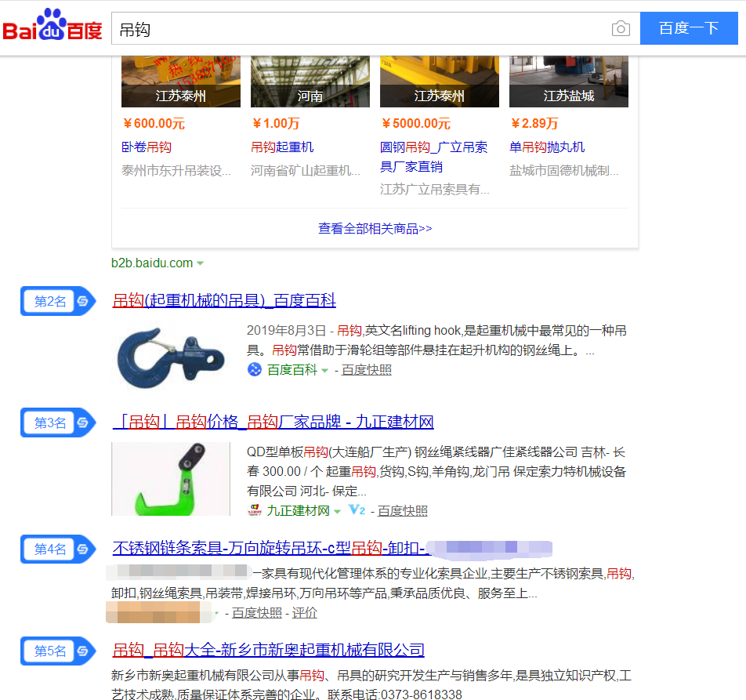Click the ¥5000.00元 price

(x=416, y=123)
